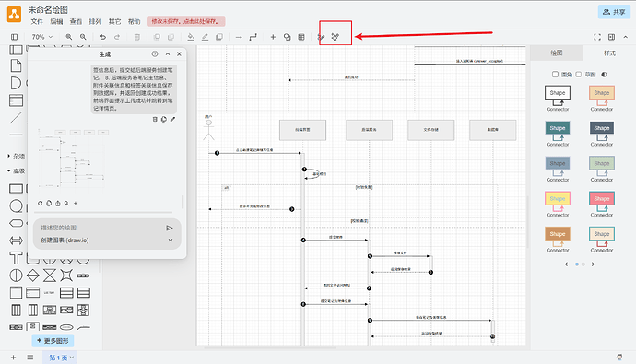Collapse the toolbar with top-right chevron

(626, 37)
